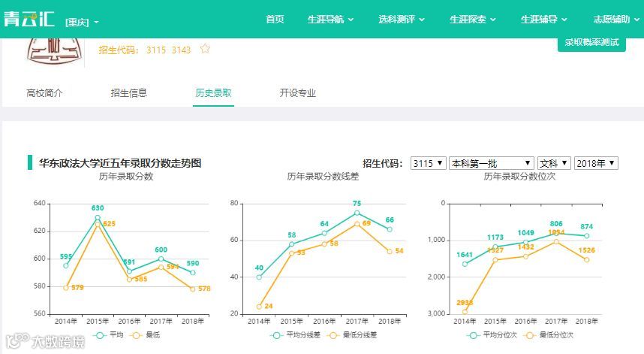644x354 pixels.
Task: Expand the 选科测评 menu
Action: tap(402, 20)
